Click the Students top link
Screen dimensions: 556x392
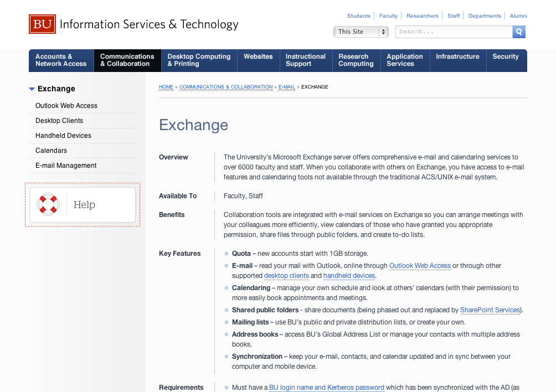click(358, 16)
